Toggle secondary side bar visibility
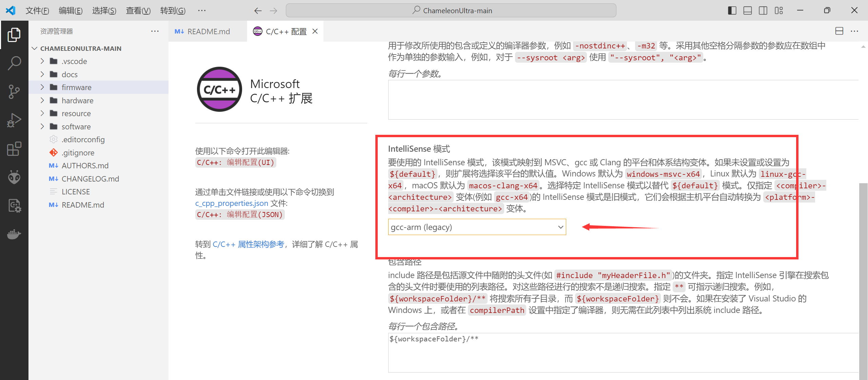 coord(763,10)
